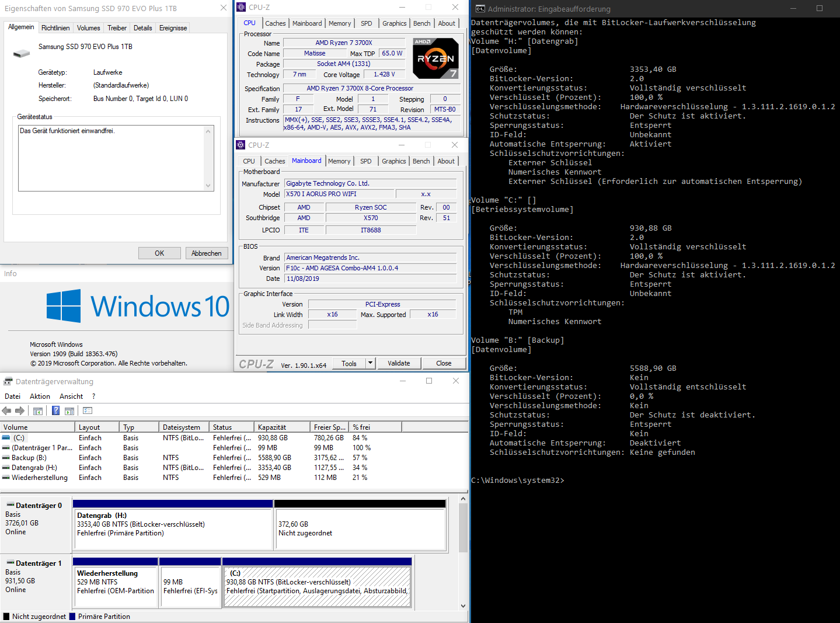
Task: Switch to Richtlinien tab in SSD properties
Action: click(55, 28)
